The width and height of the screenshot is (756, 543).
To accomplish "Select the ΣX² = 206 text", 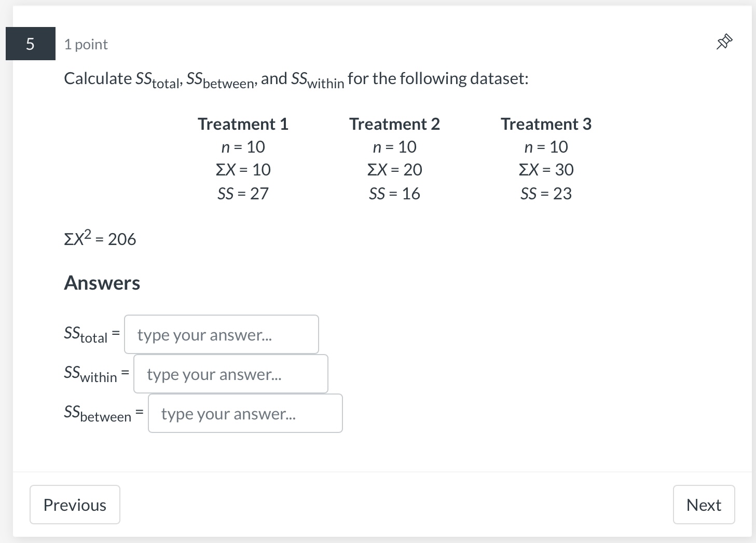I will point(100,238).
